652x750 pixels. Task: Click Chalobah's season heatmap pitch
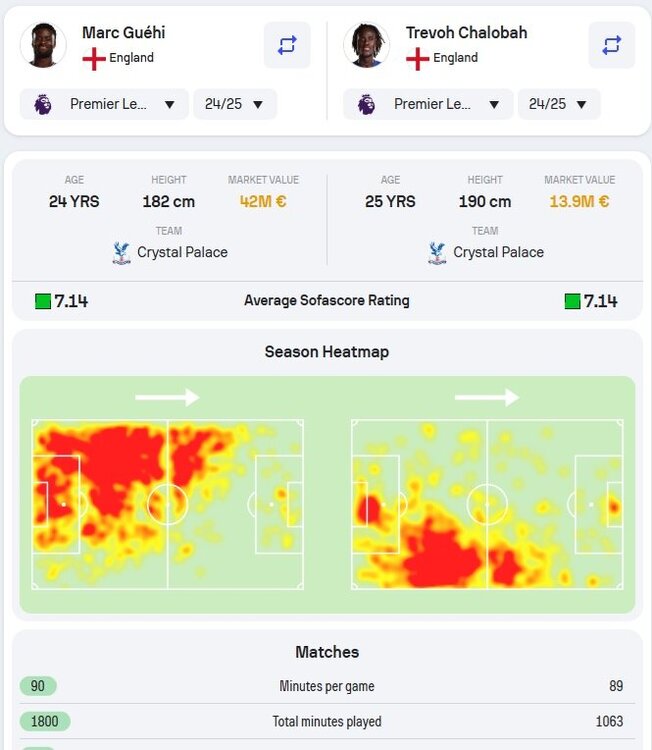[487, 505]
